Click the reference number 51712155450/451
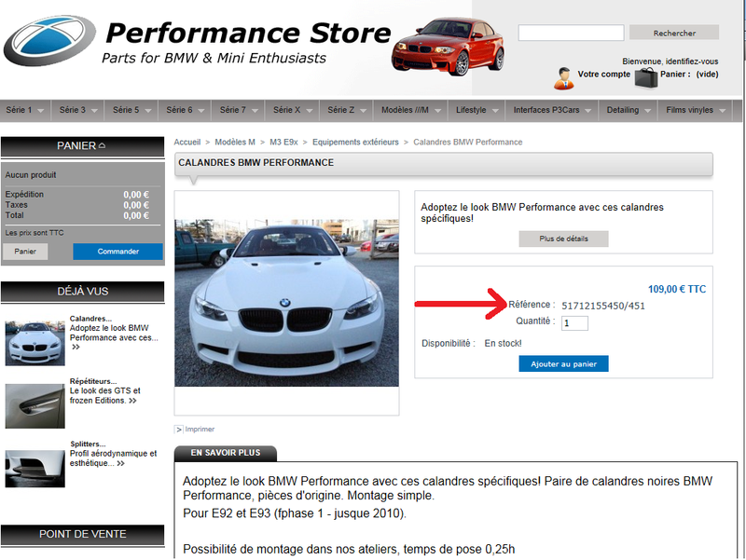746x560 pixels. tap(603, 306)
